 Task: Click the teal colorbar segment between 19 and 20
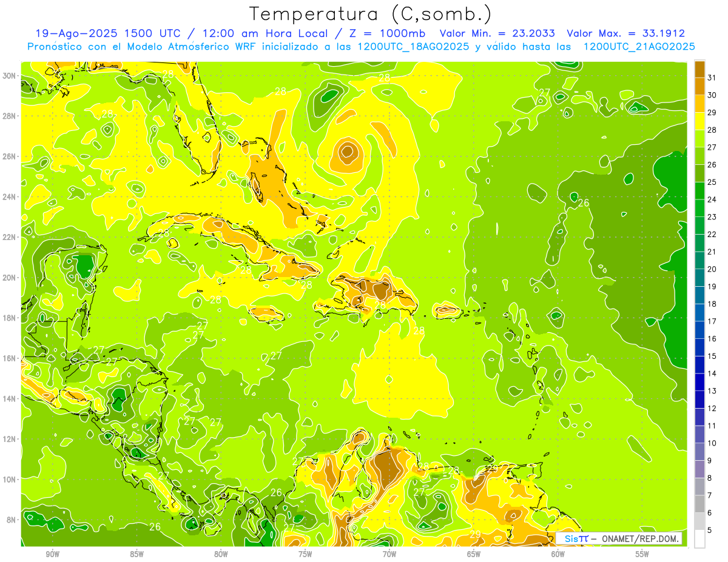[x=699, y=278]
